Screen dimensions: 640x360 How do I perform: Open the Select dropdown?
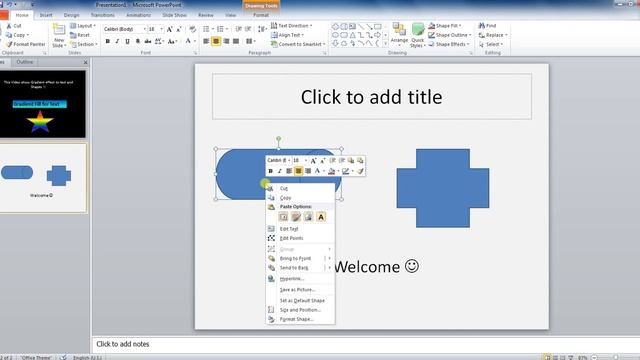[491, 44]
